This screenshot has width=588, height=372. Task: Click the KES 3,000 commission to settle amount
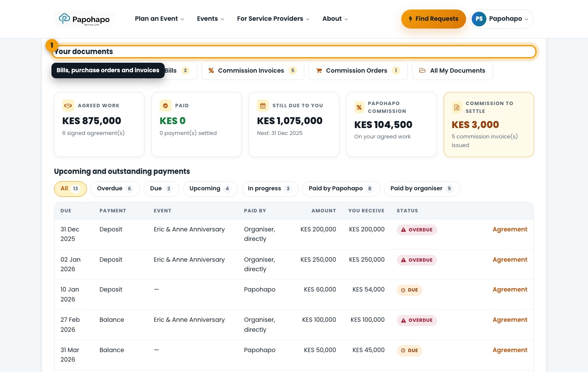[x=475, y=125]
